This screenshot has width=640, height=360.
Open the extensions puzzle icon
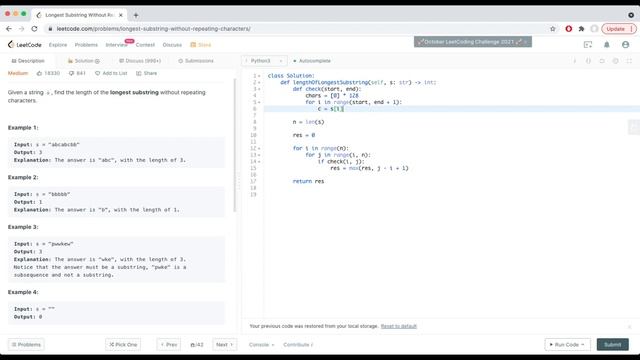click(581, 29)
